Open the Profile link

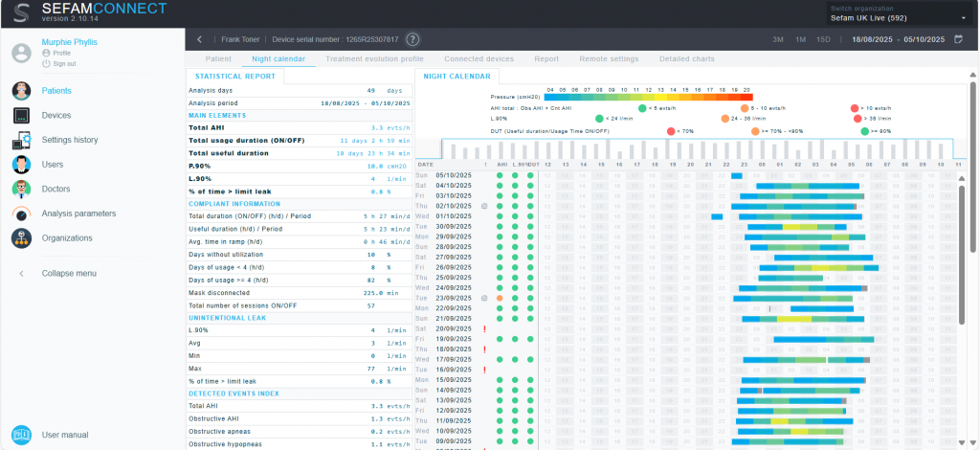tap(61, 53)
